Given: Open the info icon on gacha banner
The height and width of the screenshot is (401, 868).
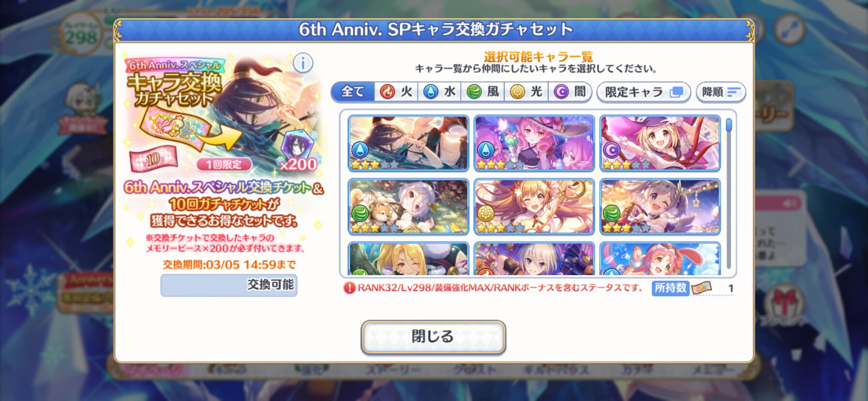Looking at the screenshot, I should [x=303, y=63].
